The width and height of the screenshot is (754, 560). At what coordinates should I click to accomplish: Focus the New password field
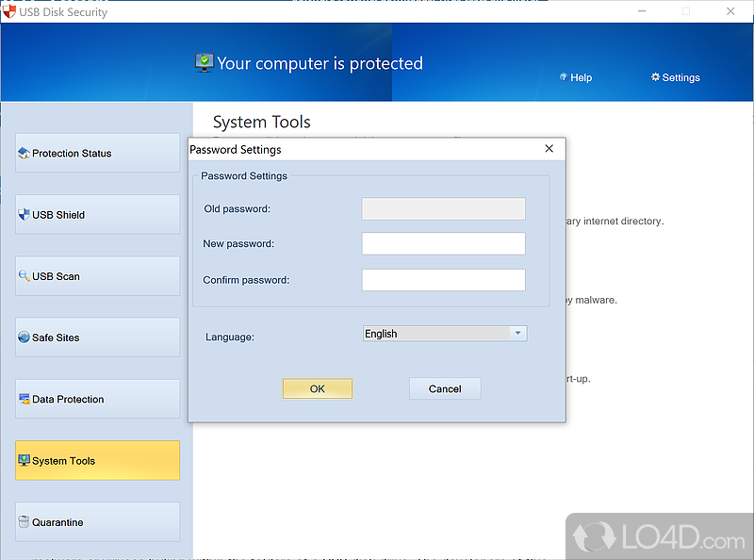click(x=443, y=244)
